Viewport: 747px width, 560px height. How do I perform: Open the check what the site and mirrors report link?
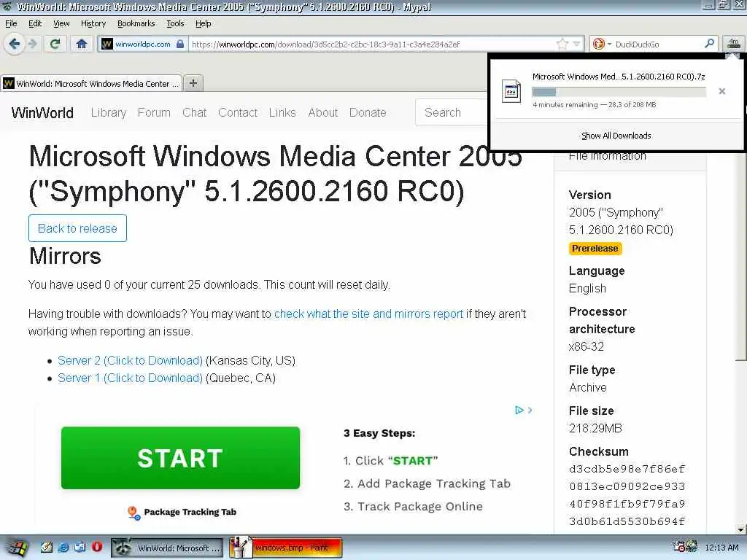click(368, 314)
